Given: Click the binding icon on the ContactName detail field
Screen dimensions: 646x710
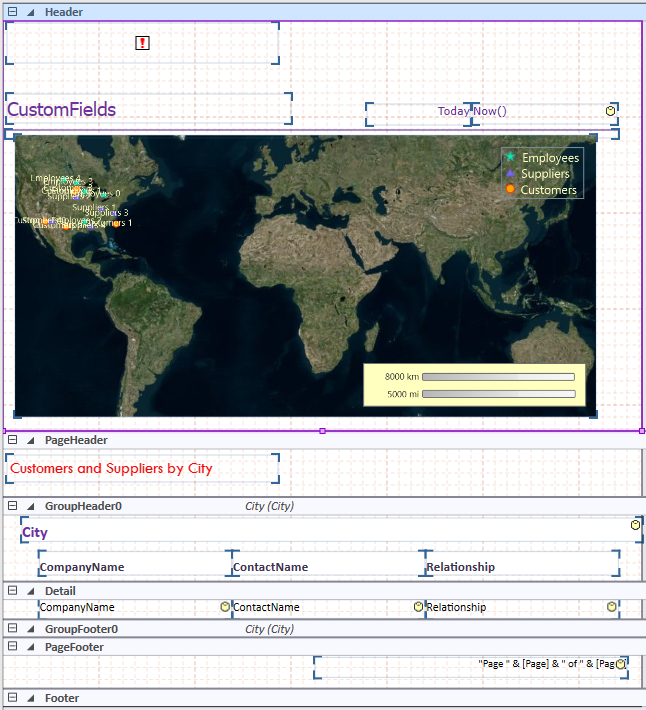Looking at the screenshot, I should [x=418, y=607].
